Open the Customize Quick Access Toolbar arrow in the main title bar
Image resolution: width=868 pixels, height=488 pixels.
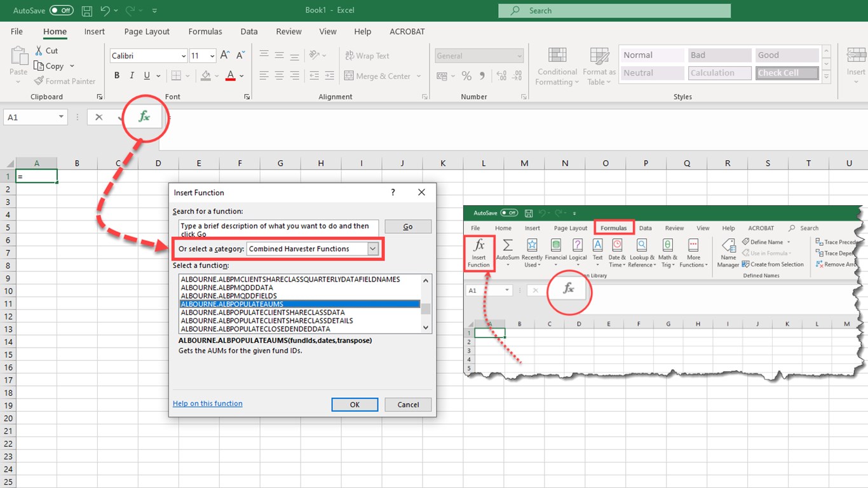click(155, 11)
